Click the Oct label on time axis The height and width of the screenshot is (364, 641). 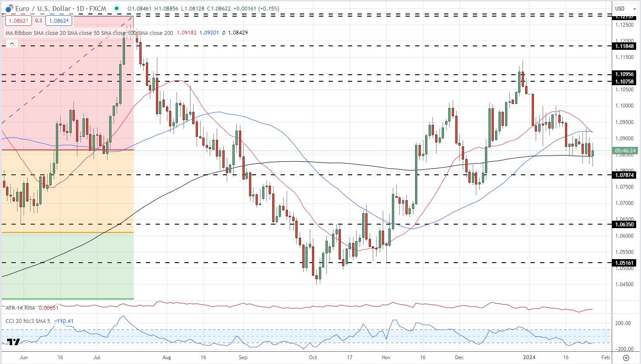pos(313,357)
